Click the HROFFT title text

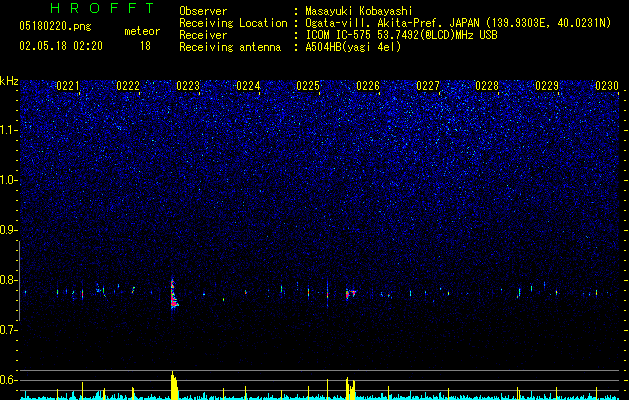103,8
